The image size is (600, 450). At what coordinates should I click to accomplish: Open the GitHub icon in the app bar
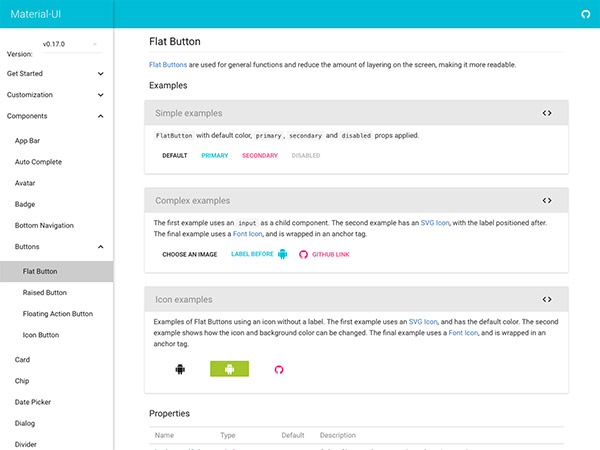pyautogui.click(x=585, y=14)
